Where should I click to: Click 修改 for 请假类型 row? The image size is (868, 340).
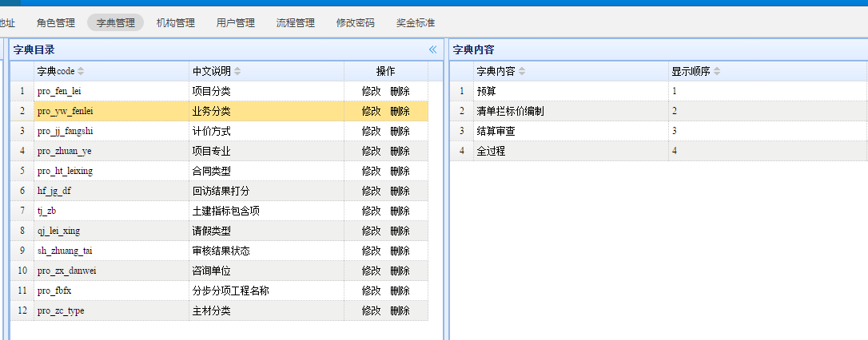pyautogui.click(x=372, y=231)
